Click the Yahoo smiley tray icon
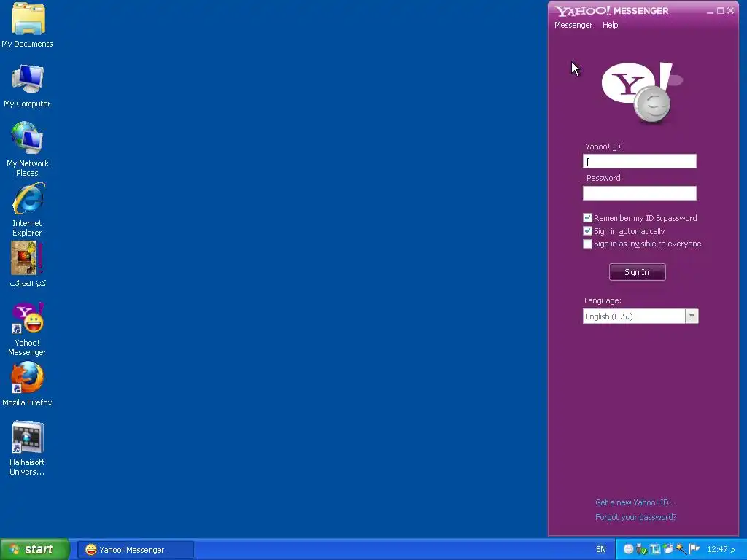Viewport: 747px width, 560px height. 628,549
